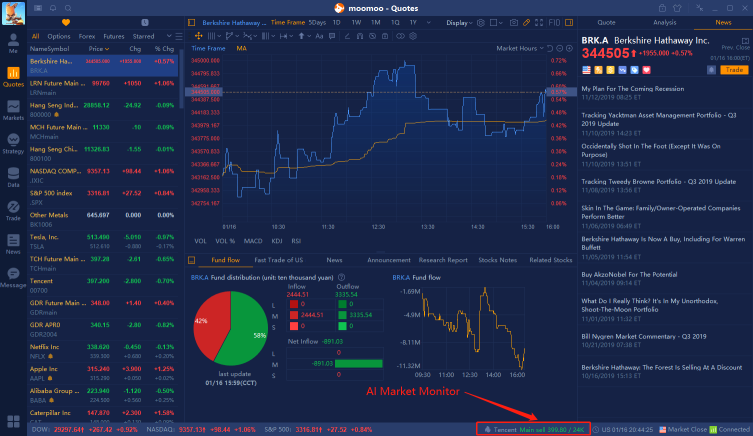
Task: Show the MACD indicator
Action: (253, 241)
